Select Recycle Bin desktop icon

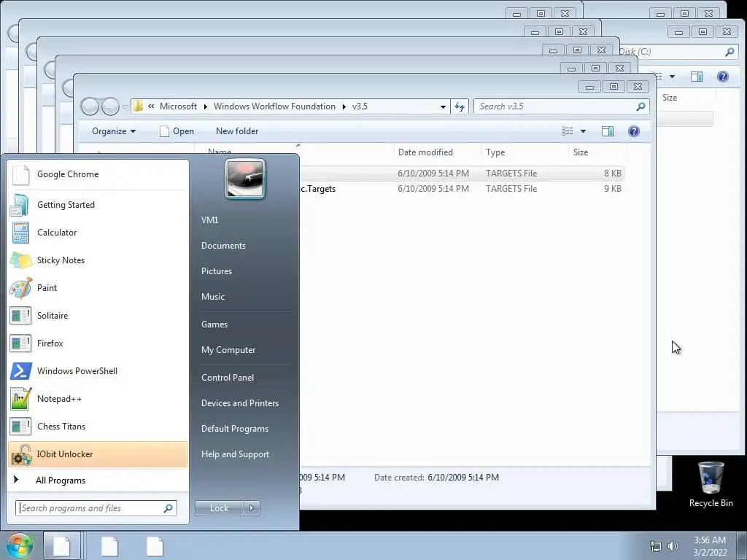click(711, 484)
